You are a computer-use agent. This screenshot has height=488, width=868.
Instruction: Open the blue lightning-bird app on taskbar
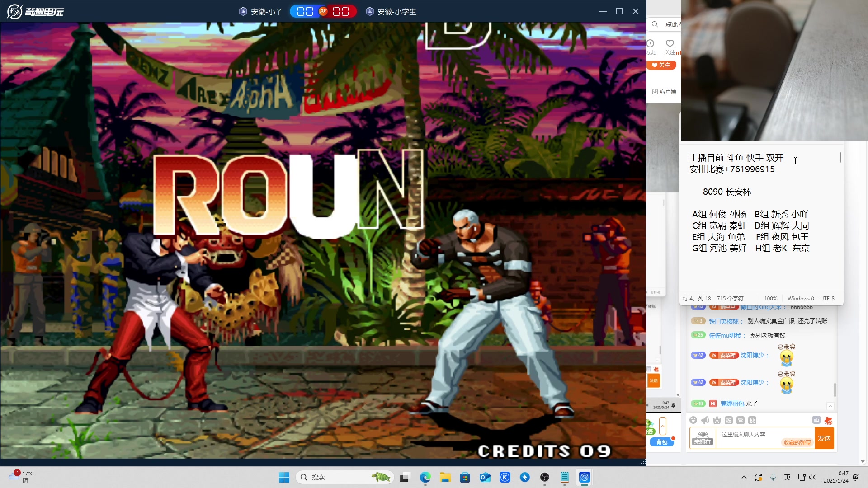point(525,477)
